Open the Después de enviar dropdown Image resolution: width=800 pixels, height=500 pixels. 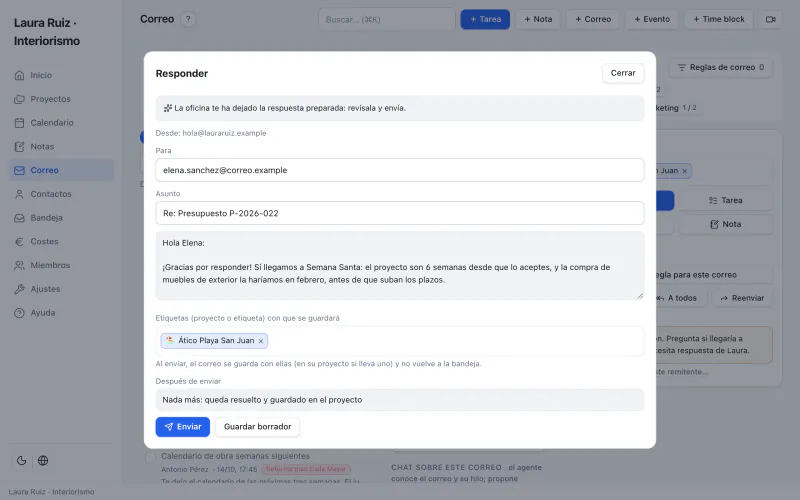399,399
